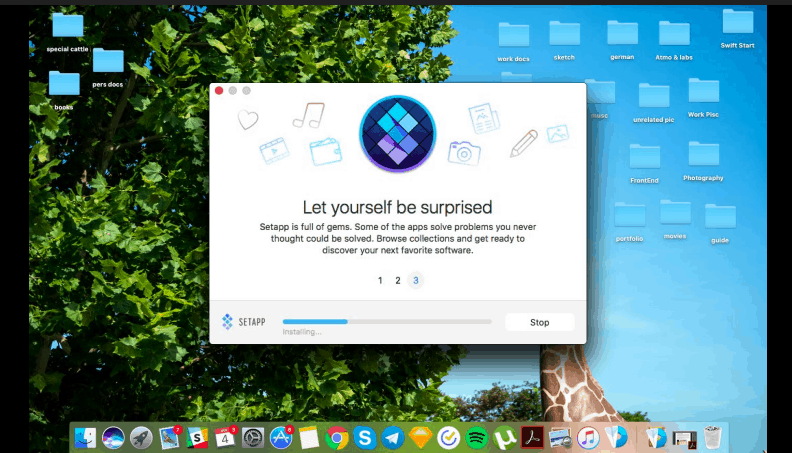The image size is (792, 453).
Task: Go to slide 1 of the intro
Action: 380,280
